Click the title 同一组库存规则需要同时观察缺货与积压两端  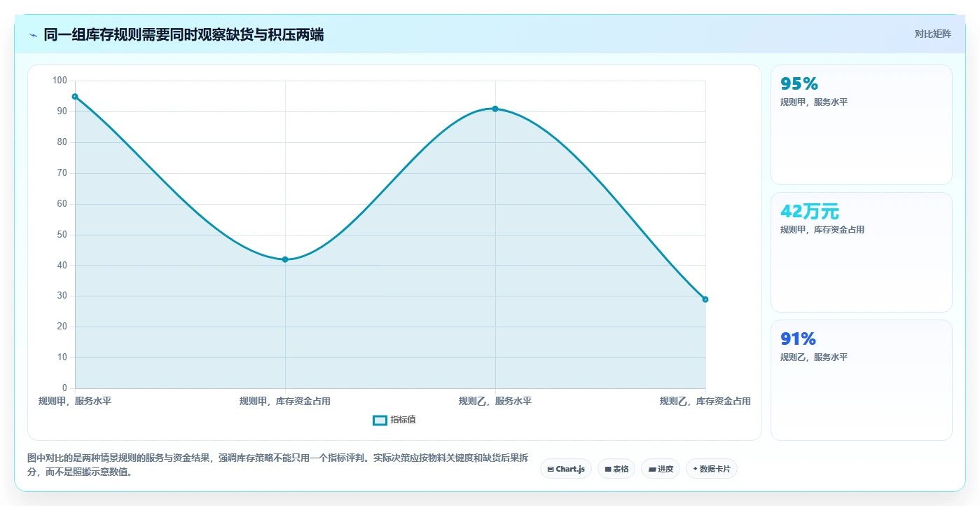click(184, 34)
